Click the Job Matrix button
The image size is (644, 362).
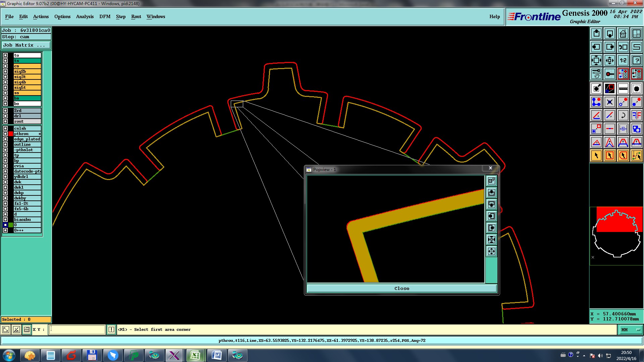pyautogui.click(x=26, y=45)
